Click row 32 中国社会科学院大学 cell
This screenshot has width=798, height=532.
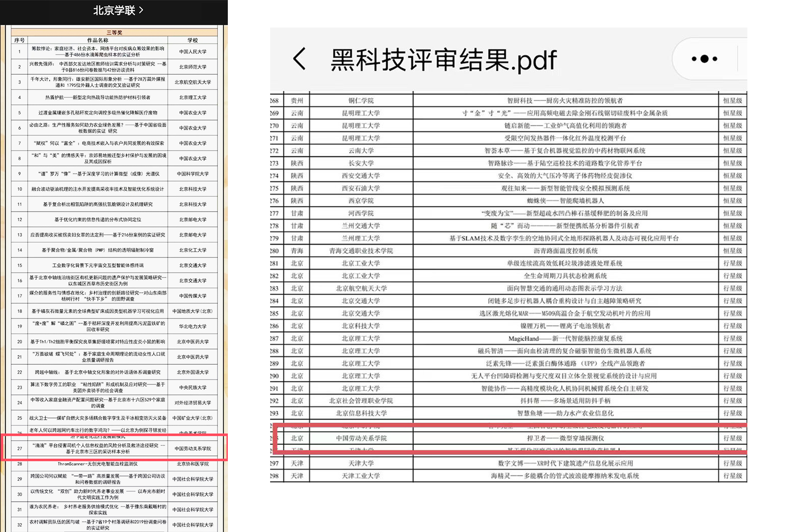point(193,525)
